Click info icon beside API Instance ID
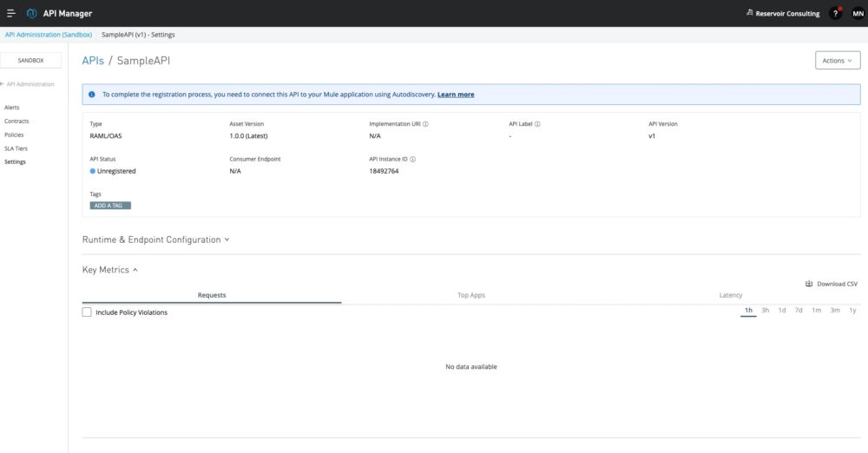Image resolution: width=868 pixels, height=453 pixels. click(x=413, y=160)
